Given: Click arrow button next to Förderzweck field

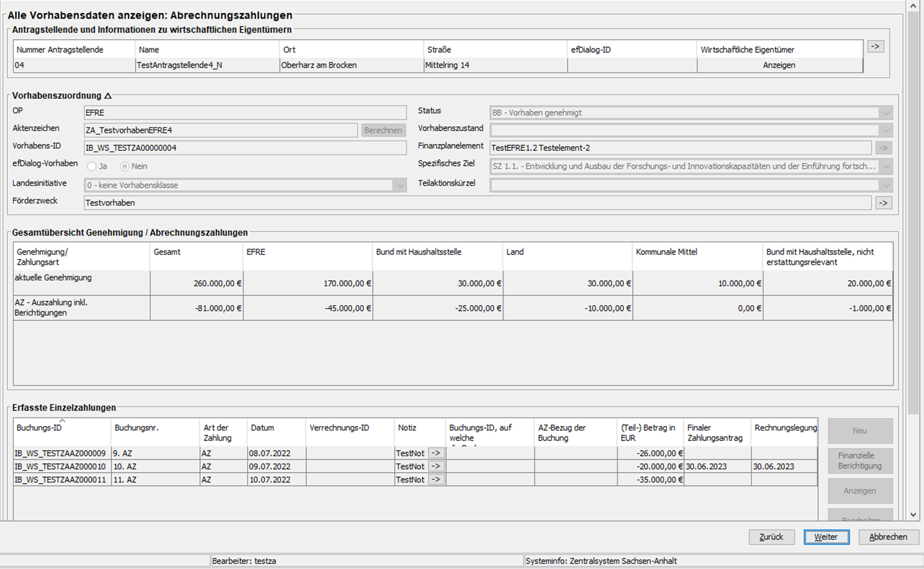Looking at the screenshot, I should [884, 203].
